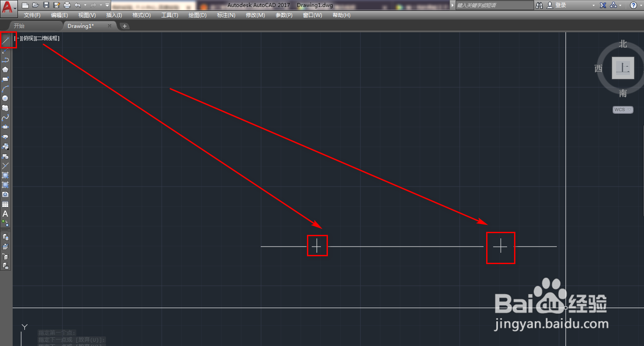Close the Drawing1* tab
The image size is (644, 346).
[109, 26]
